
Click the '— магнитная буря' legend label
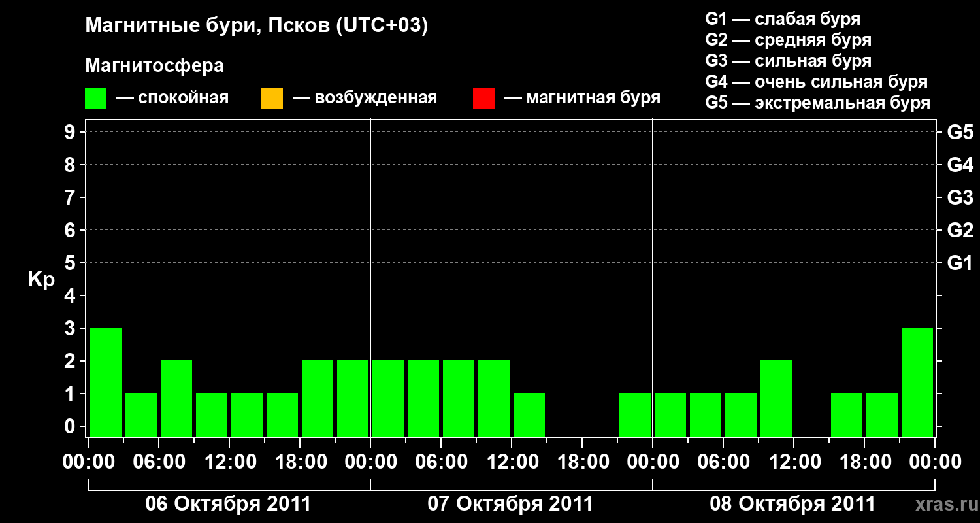pos(583,98)
